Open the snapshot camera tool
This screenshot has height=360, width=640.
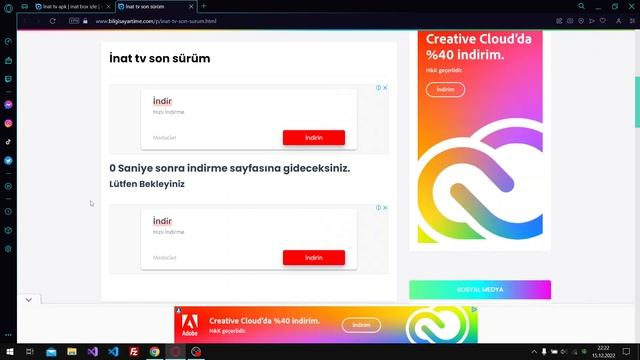pos(570,21)
